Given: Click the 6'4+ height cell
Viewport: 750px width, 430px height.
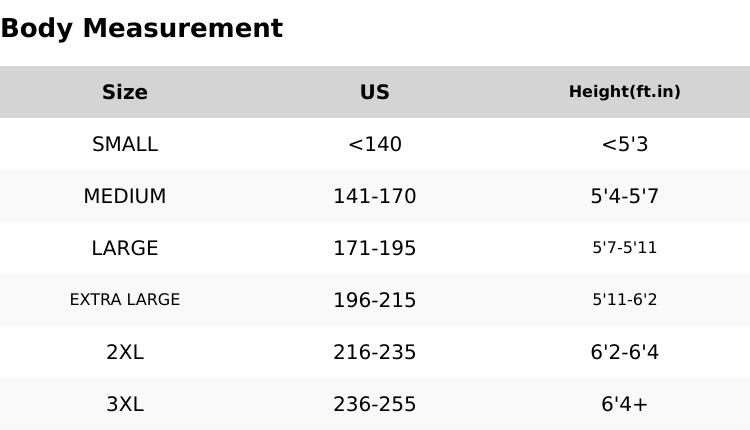Looking at the screenshot, I should click(x=624, y=404).
